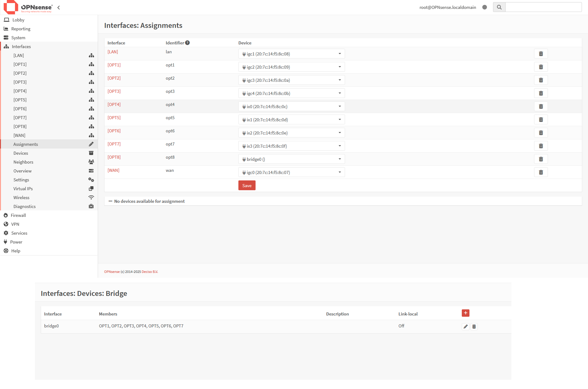Click in the top search input field
Screen dimensions: 588x389
(543, 7)
